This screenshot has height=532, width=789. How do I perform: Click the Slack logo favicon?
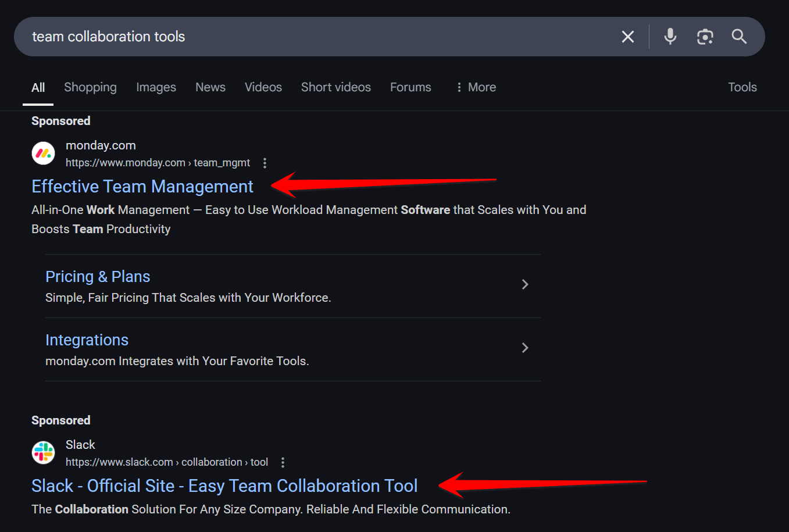(43, 452)
